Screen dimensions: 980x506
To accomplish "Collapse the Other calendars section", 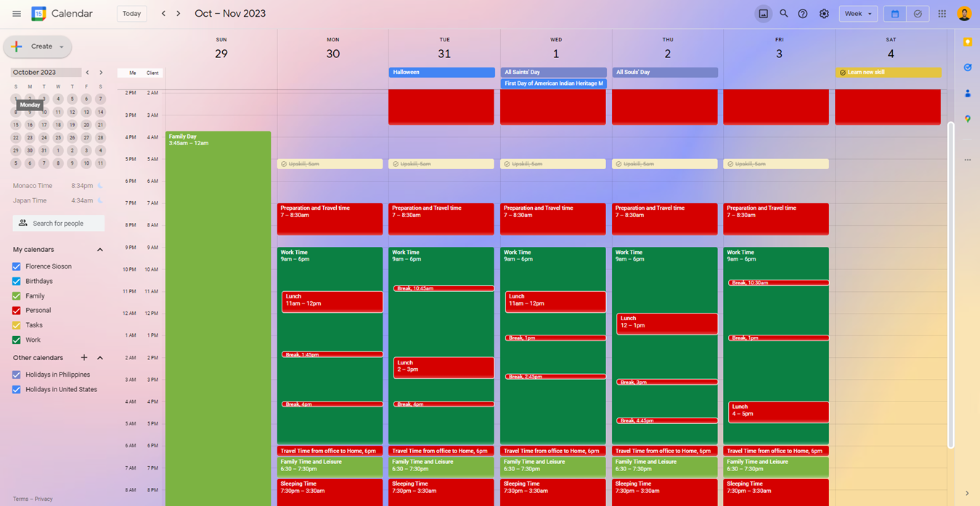I will 100,358.
